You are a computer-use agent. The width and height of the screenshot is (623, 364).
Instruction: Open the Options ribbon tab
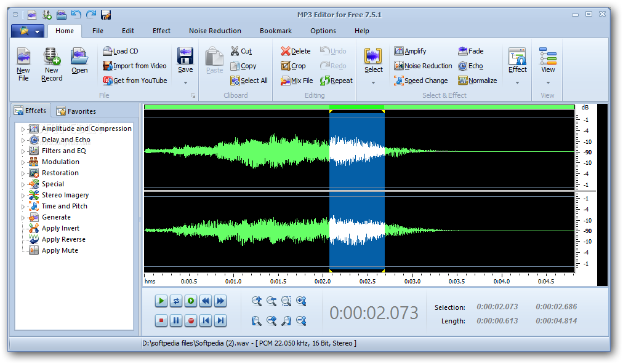323,31
